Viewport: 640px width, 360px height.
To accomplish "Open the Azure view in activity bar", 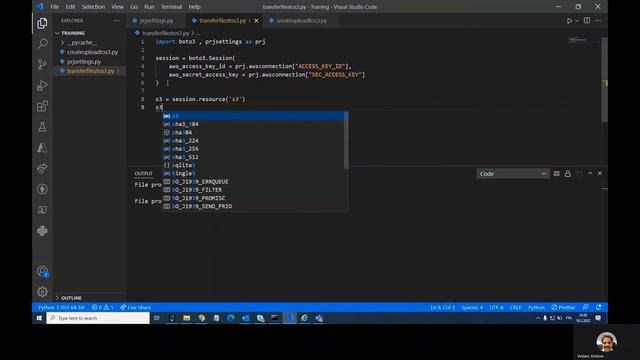I will point(42,148).
